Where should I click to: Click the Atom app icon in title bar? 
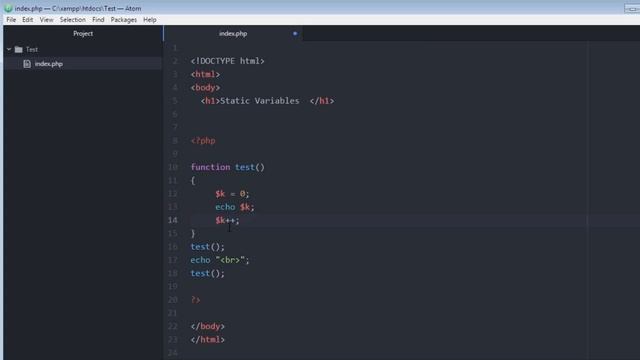[x=8, y=8]
